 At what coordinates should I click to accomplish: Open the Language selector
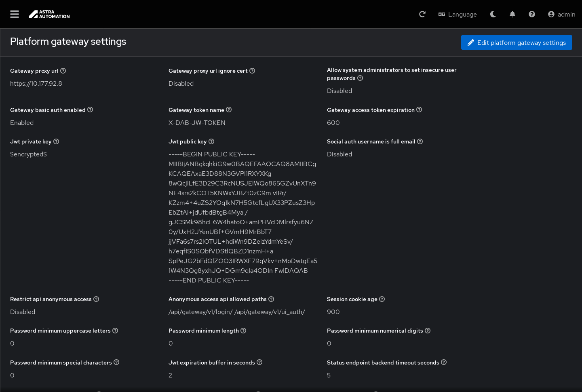(458, 14)
